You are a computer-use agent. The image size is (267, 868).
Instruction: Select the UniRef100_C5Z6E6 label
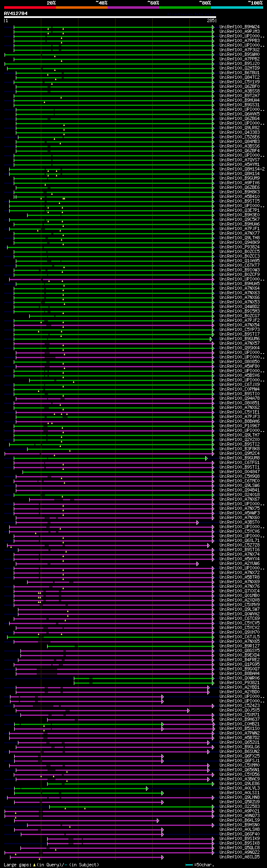pyautogui.click(x=239, y=137)
